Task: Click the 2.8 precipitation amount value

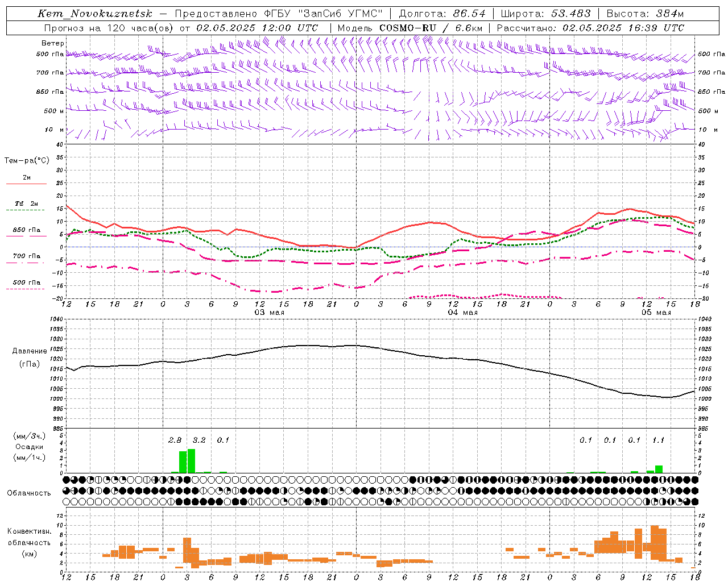Action: (x=175, y=440)
